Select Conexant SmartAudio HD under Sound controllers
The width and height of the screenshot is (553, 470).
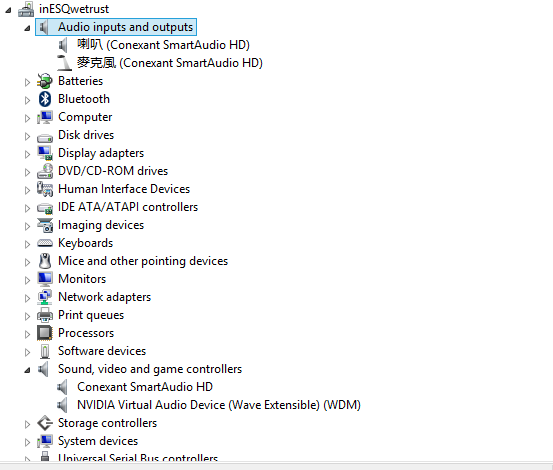point(145,387)
